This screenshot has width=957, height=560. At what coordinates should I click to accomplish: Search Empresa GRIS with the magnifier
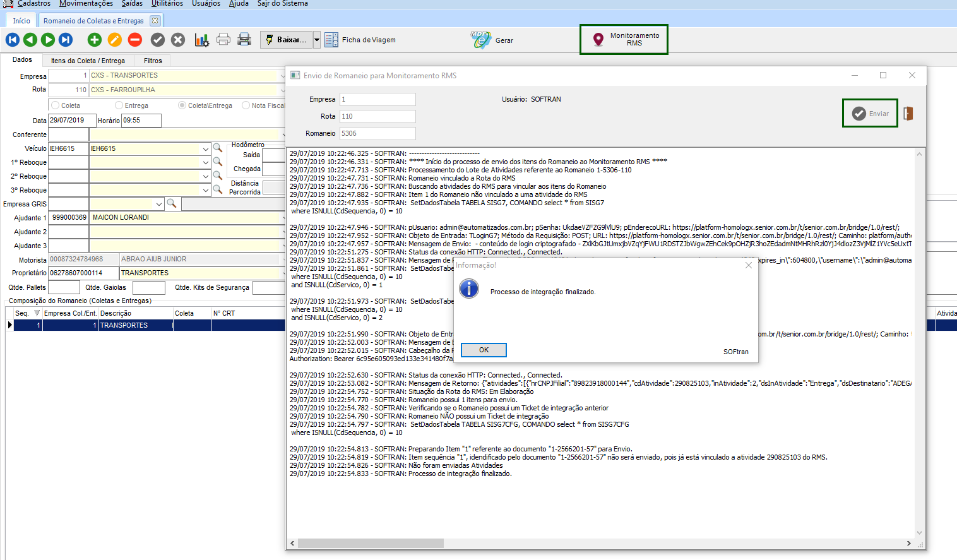(x=171, y=203)
